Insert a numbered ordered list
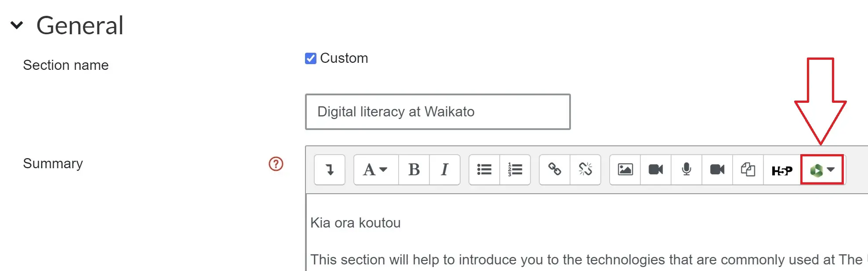868x271 pixels. pyautogui.click(x=515, y=170)
